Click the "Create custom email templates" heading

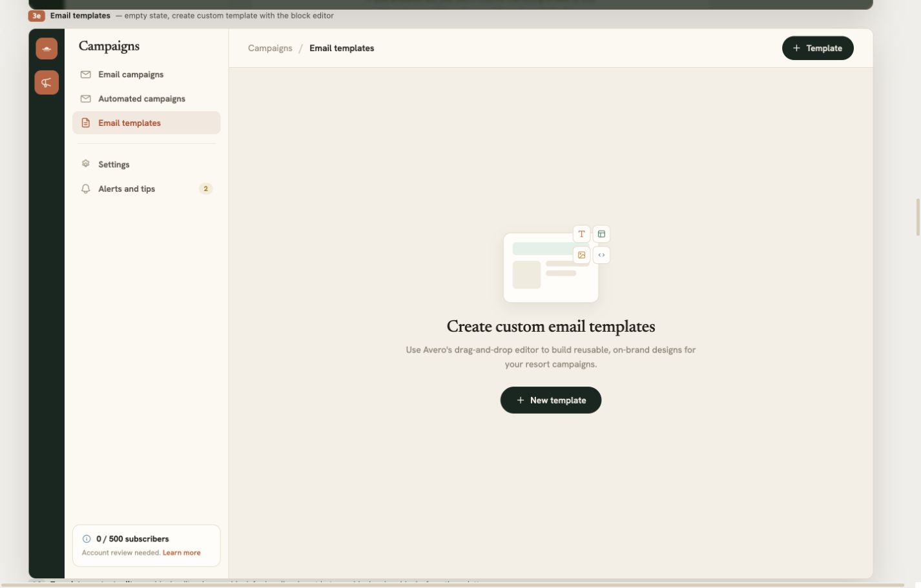tap(551, 327)
